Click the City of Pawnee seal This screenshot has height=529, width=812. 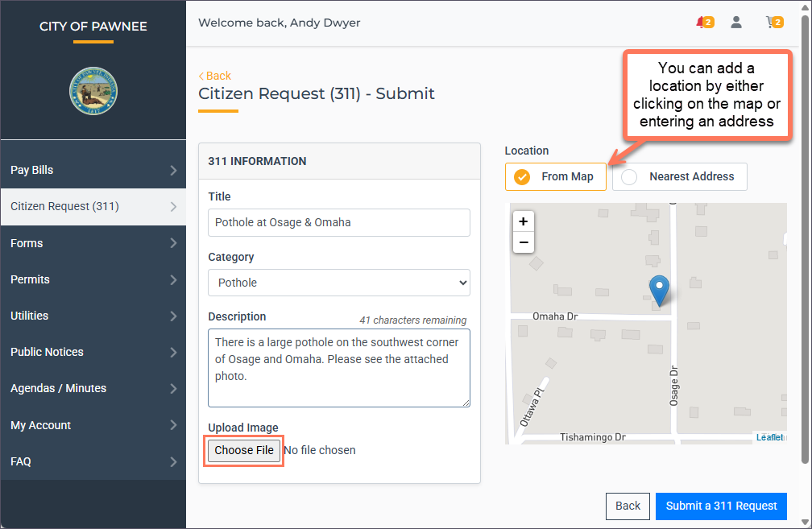point(93,91)
